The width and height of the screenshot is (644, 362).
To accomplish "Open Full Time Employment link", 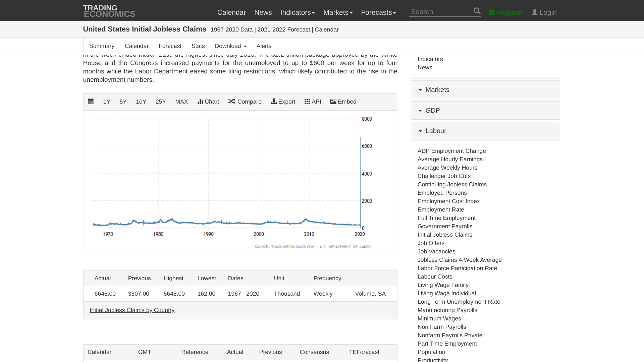I will (x=446, y=218).
